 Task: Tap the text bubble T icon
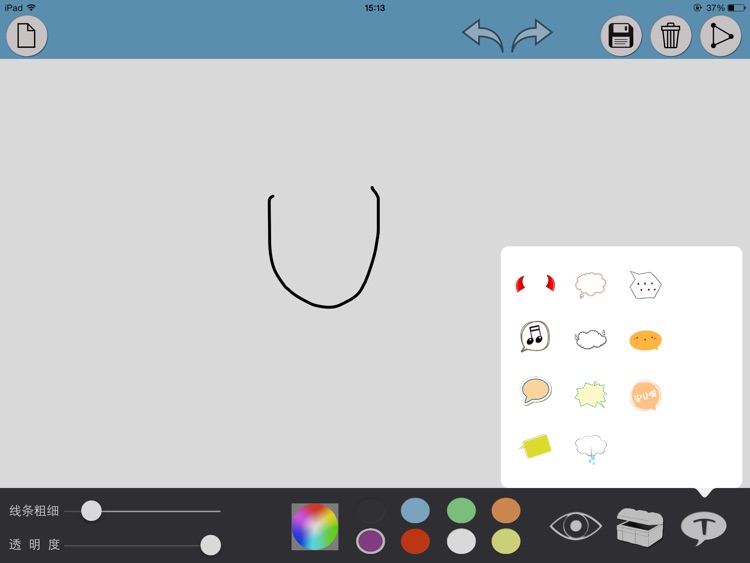coord(704,528)
